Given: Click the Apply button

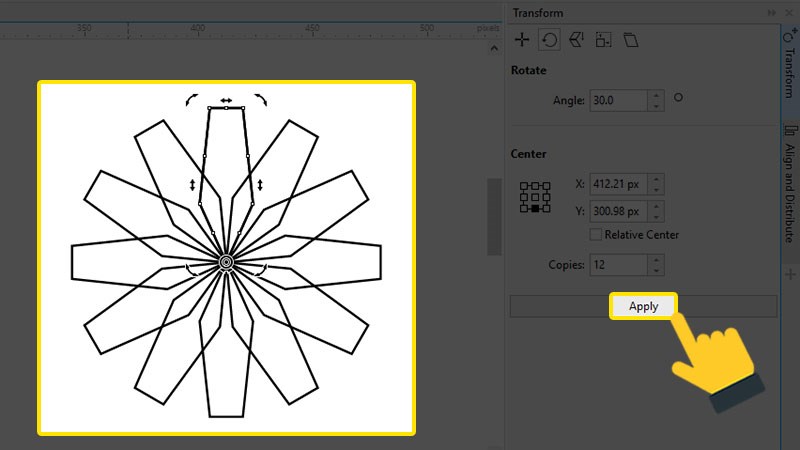Looking at the screenshot, I should pyautogui.click(x=643, y=306).
